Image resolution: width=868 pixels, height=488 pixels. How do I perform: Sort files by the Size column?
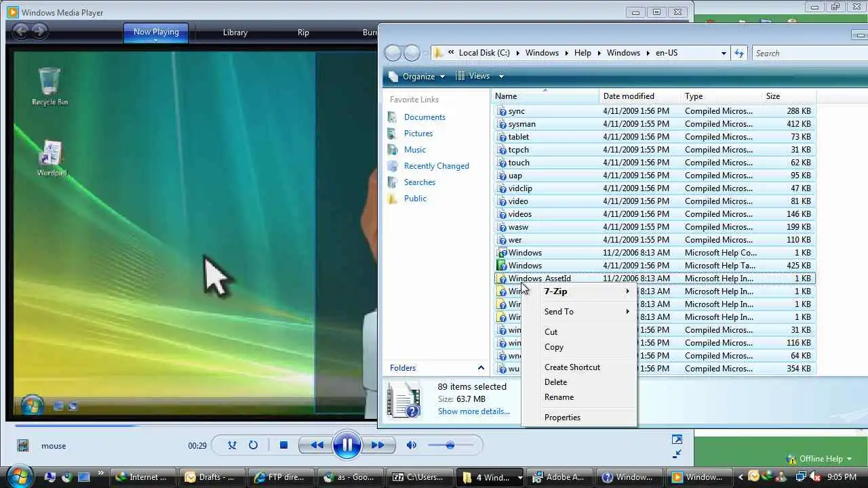coord(789,96)
